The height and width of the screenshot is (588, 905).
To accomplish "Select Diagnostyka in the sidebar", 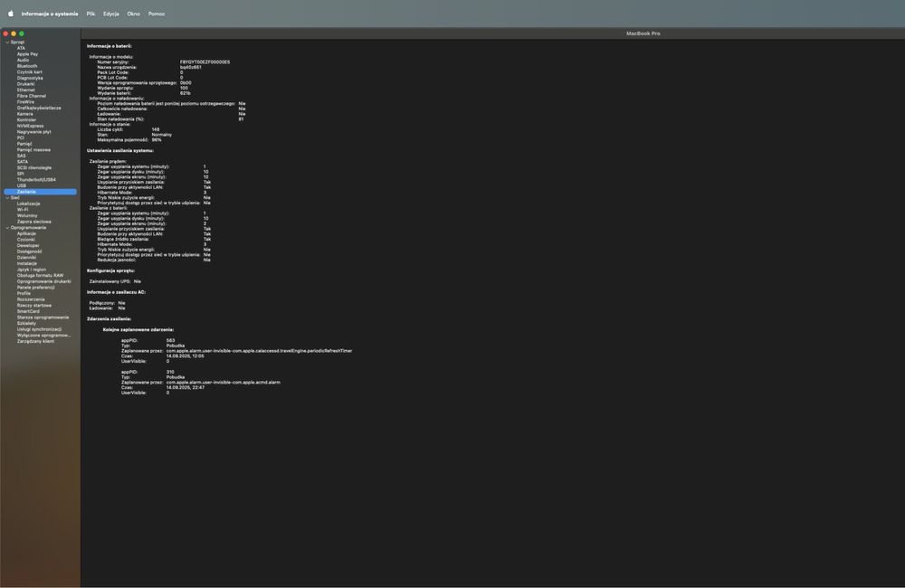I will click(30, 78).
